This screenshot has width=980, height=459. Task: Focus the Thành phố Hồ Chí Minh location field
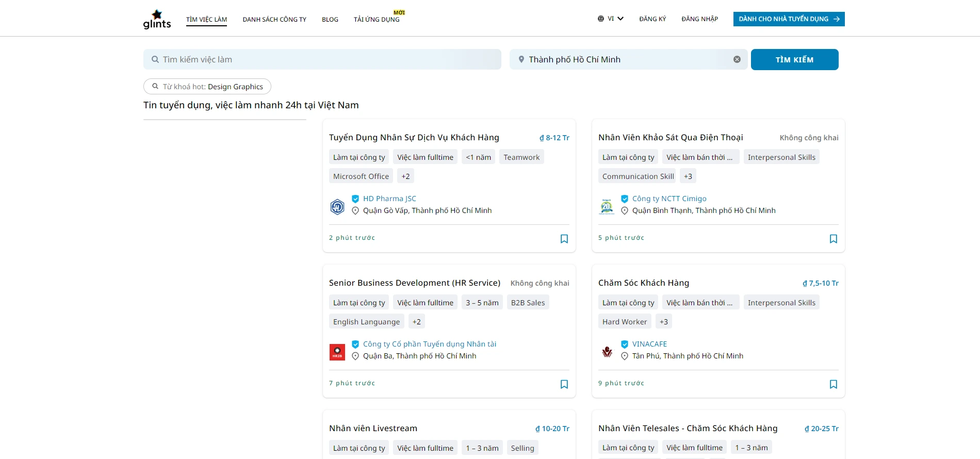[x=628, y=59]
